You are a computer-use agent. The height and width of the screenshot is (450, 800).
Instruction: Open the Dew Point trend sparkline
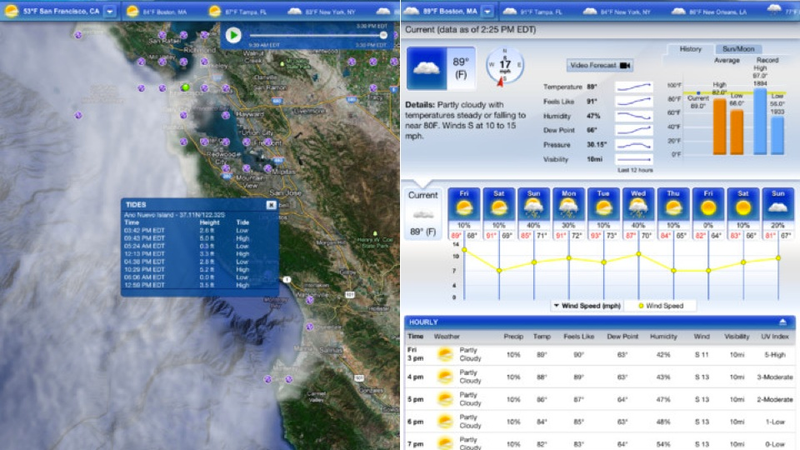pos(634,130)
